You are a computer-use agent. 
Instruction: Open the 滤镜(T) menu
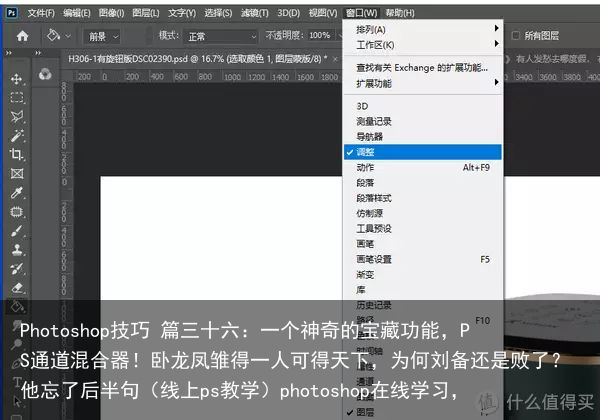point(254,13)
